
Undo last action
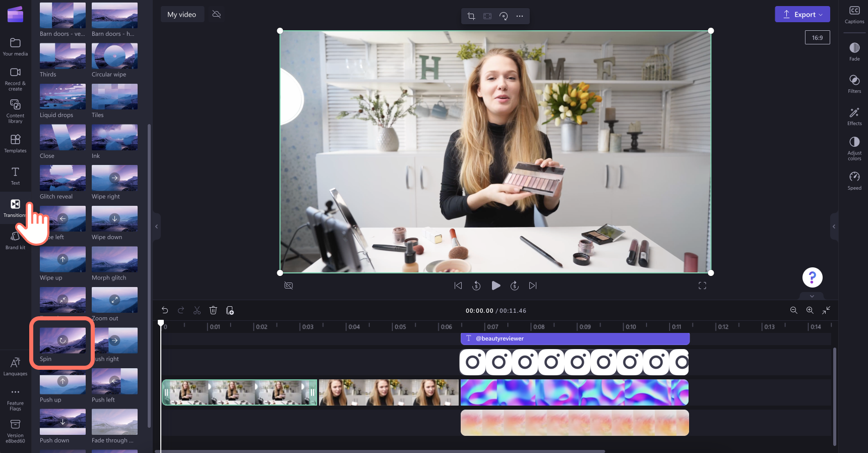[x=165, y=310]
